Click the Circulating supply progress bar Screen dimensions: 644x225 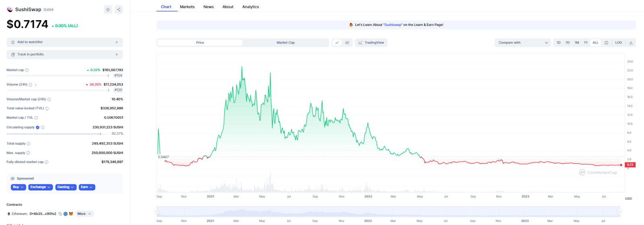58,134
